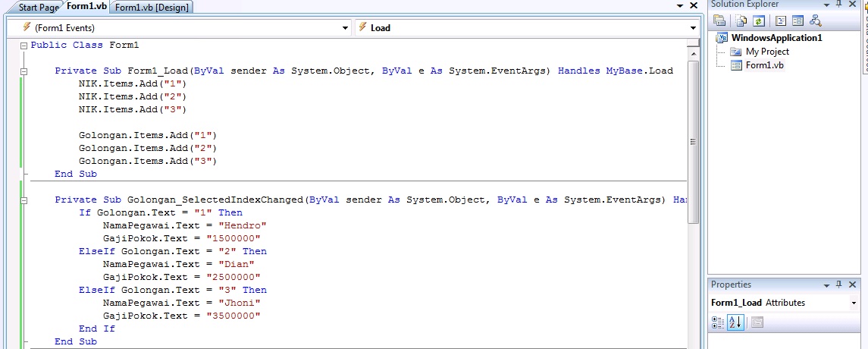Switch to the Form1.vb code tab

pos(86,7)
